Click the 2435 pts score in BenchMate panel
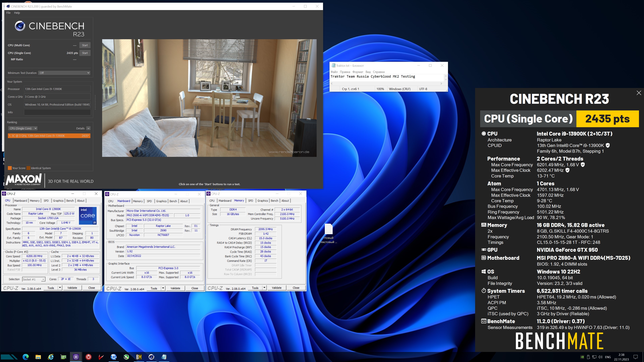Image resolution: width=644 pixels, height=362 pixels. 607,119
